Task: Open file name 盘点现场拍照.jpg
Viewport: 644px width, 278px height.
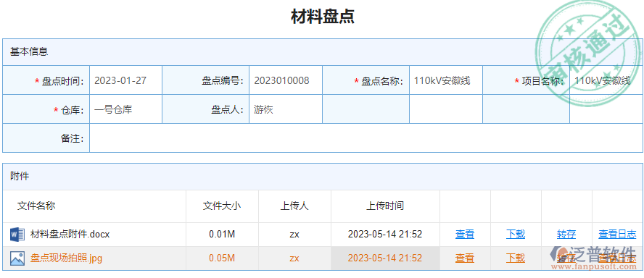Action: tap(66, 258)
